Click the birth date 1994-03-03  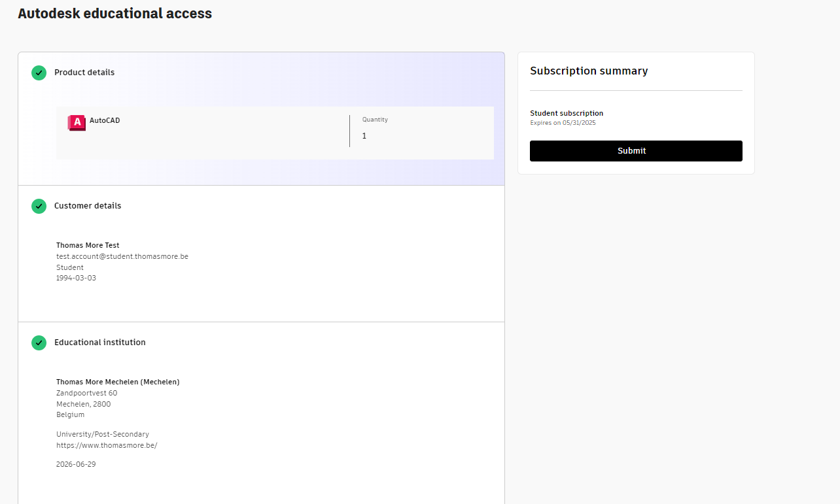coord(76,278)
